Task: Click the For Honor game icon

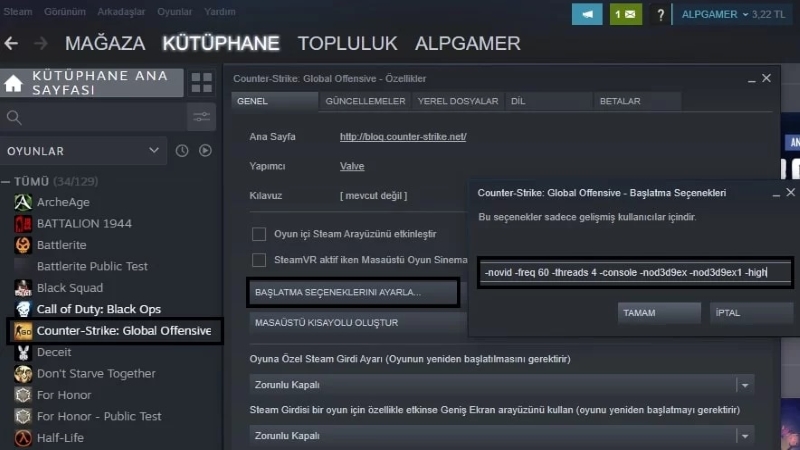Action: pos(23,395)
